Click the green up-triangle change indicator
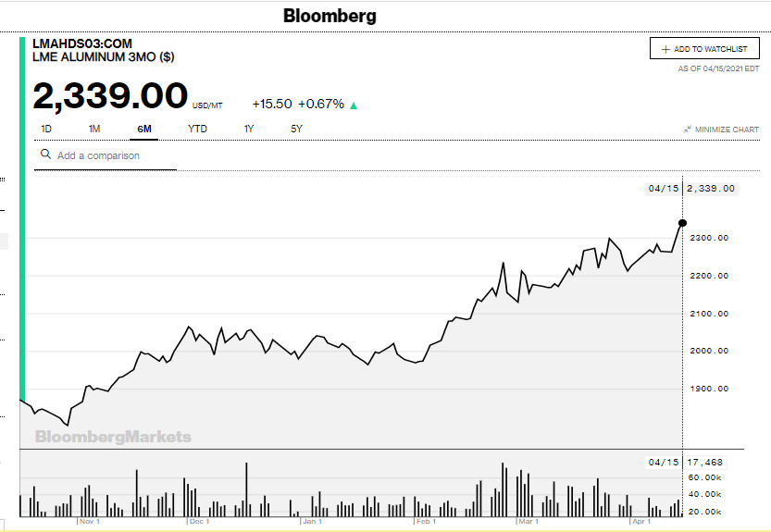771x532 pixels. click(354, 105)
